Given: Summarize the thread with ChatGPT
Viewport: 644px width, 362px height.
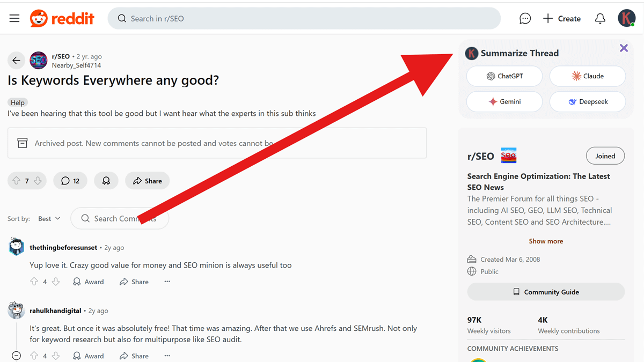Looking at the screenshot, I should [504, 76].
